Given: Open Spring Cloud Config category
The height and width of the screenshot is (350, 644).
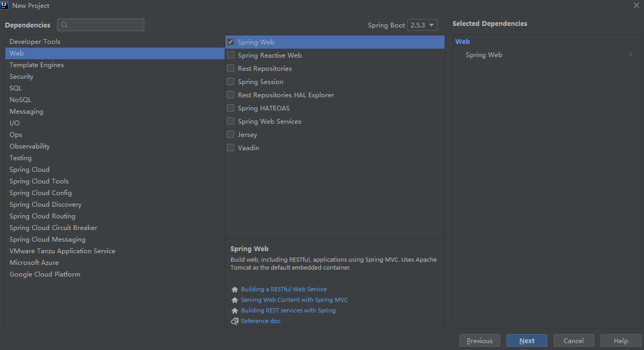Looking at the screenshot, I should tap(115, 193).
